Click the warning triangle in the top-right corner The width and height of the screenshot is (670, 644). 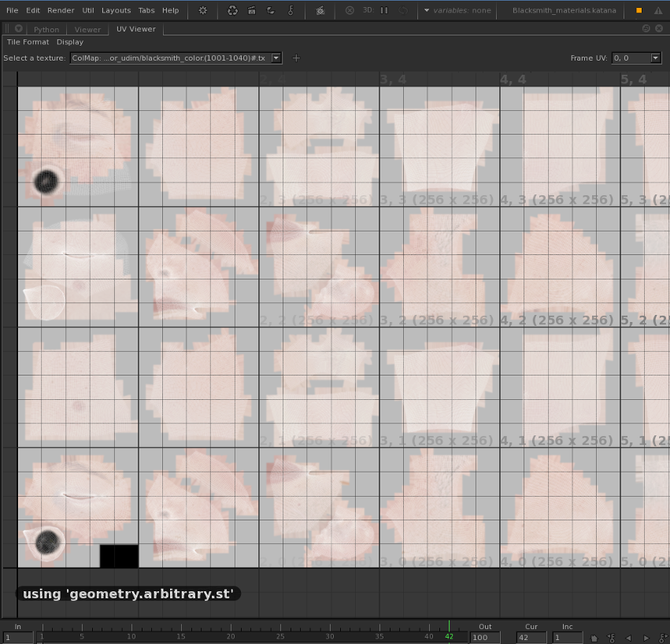click(659, 10)
